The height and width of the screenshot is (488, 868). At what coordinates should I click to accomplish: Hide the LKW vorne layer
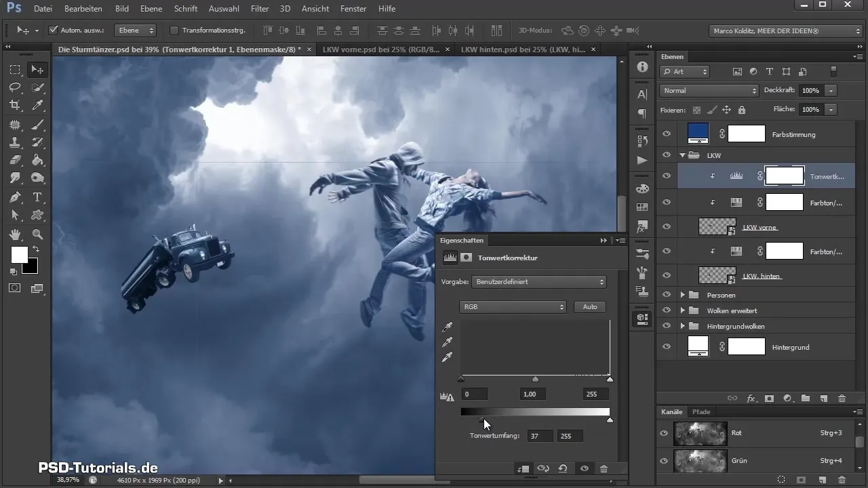point(667,227)
